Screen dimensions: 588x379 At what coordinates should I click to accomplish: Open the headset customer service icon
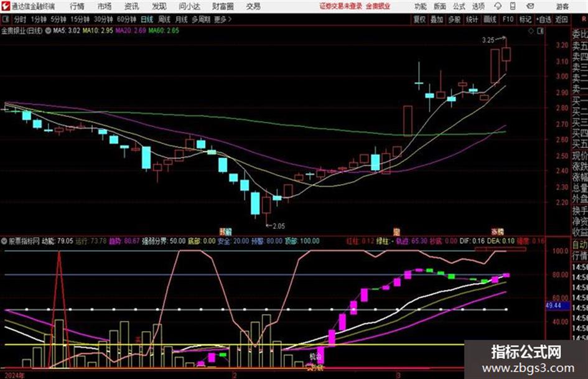click(x=498, y=6)
